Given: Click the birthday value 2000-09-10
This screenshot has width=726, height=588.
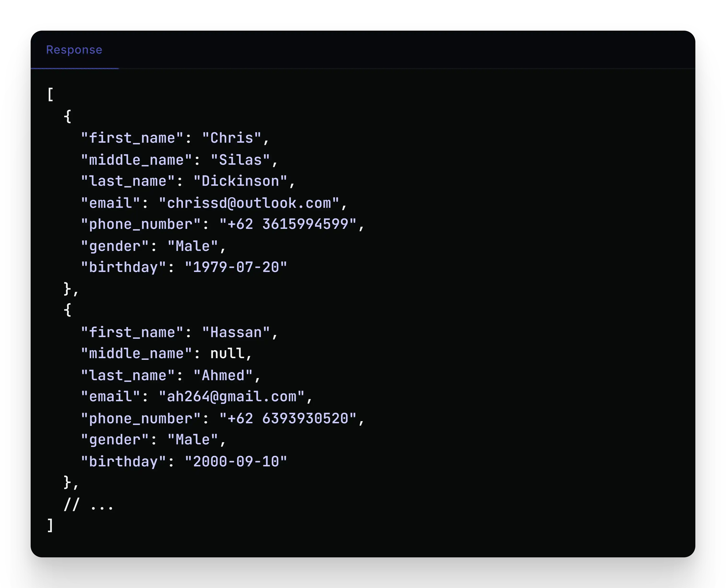Looking at the screenshot, I should click(x=236, y=461).
